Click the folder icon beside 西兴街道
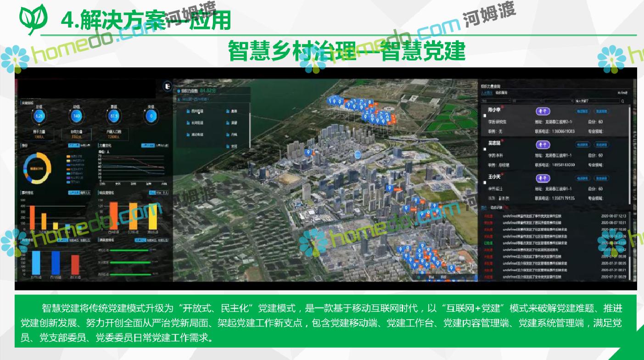This screenshot has height=360, width=644. 188,111
